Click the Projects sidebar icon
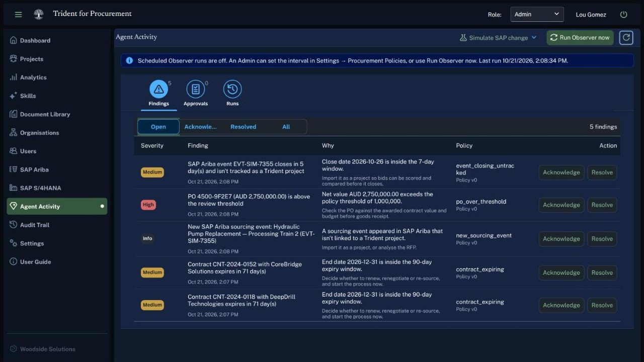 [14, 59]
